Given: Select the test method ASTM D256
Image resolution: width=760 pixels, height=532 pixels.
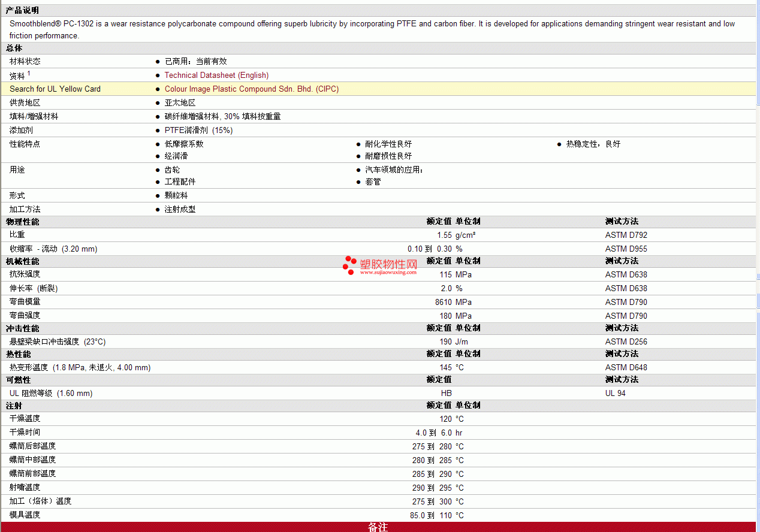Looking at the screenshot, I should [626, 341].
